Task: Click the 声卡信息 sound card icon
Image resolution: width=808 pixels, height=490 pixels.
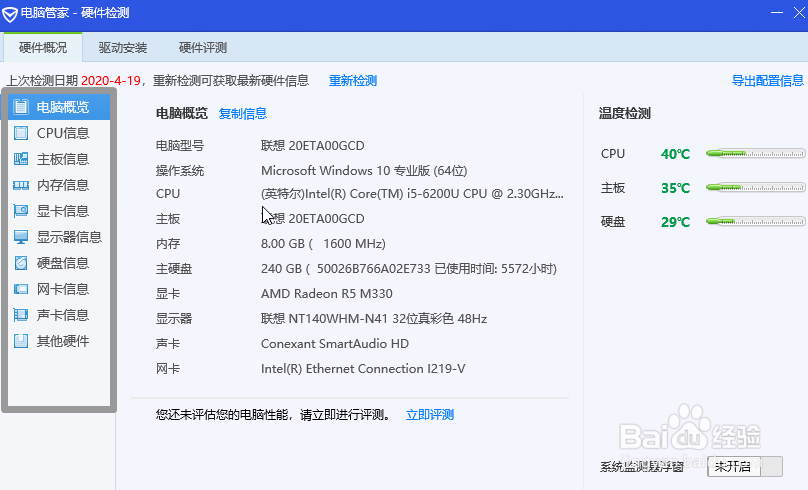Action: click(21, 315)
